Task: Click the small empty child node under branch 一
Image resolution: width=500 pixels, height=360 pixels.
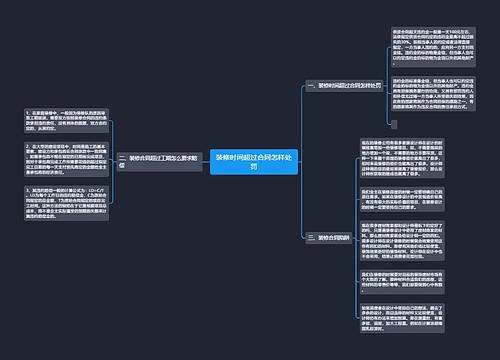Action: point(394,124)
